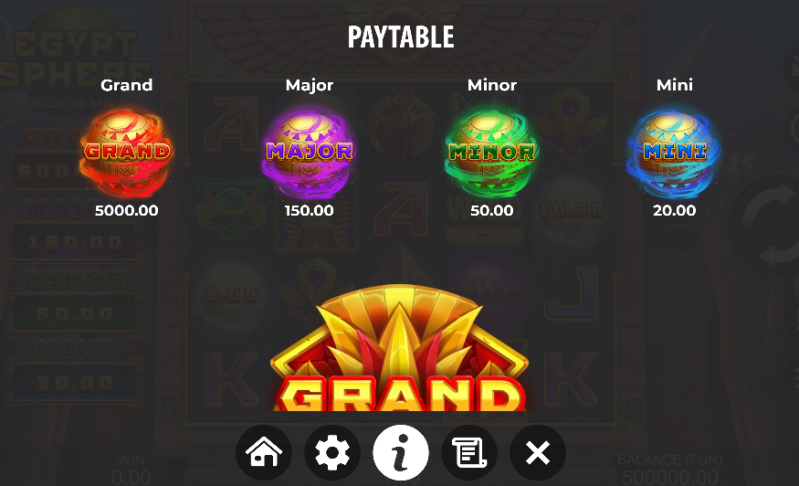The image size is (799, 486).
Task: Select the Major label text
Action: point(309,85)
